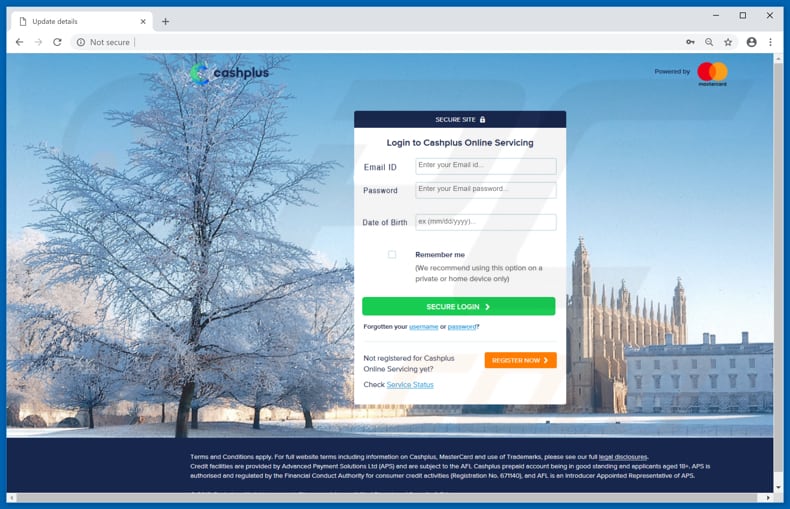Screen dimensions: 790x509
Task: Follow the forgotten password link
Action: 462,327
